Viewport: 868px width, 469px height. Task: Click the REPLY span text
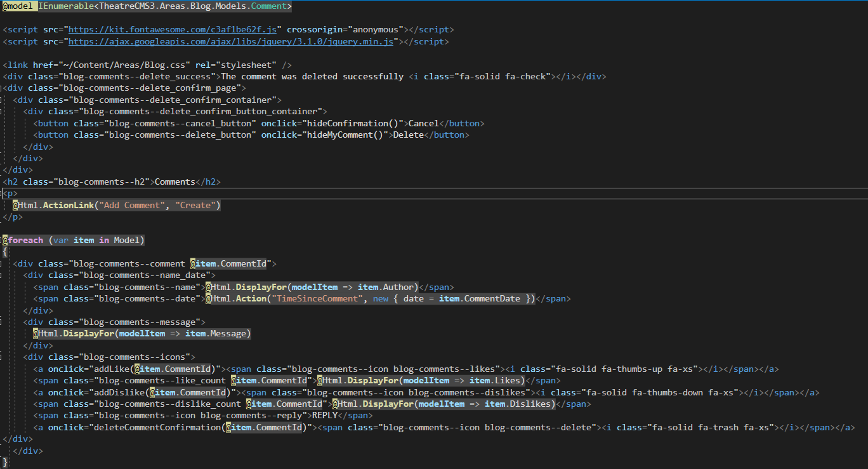click(325, 416)
